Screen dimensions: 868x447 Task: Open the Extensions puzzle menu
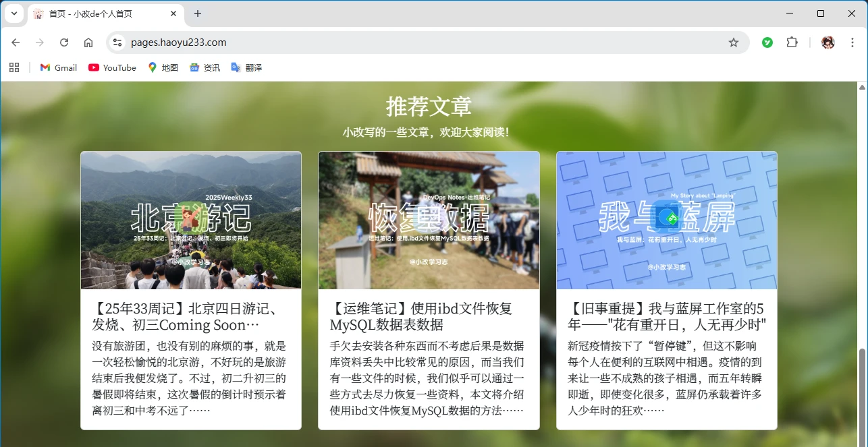792,42
